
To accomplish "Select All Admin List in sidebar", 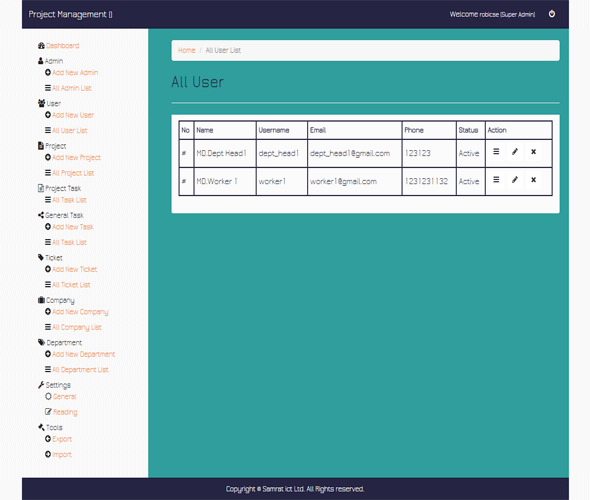I will coord(71,88).
